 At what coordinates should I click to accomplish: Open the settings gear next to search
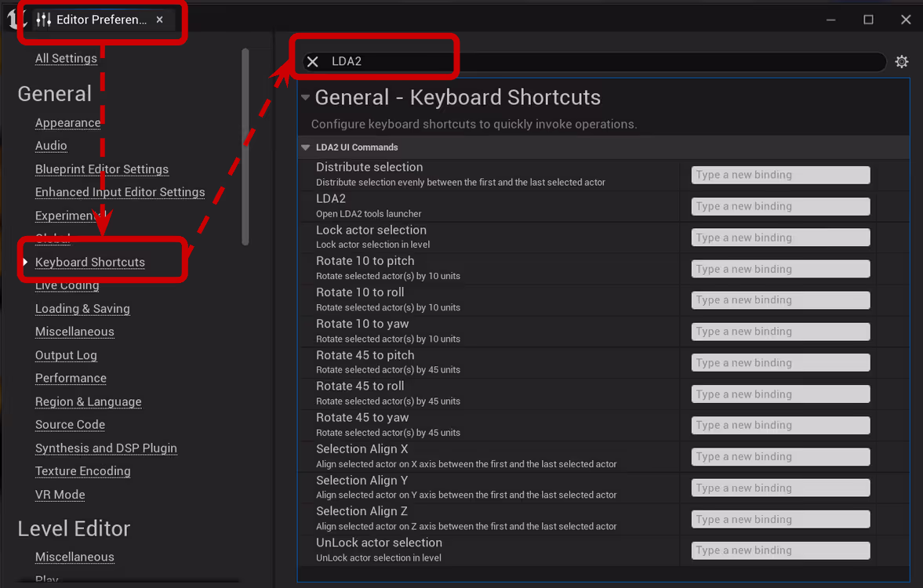coord(901,61)
